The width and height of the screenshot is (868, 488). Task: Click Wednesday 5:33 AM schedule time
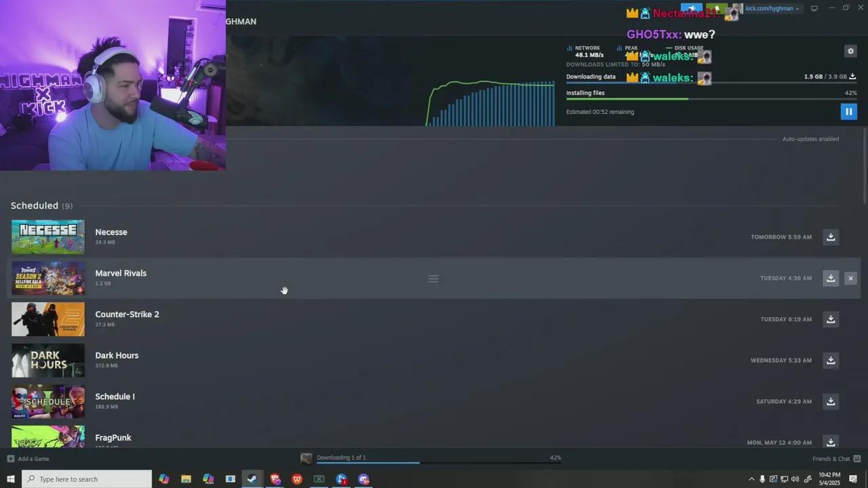pyautogui.click(x=781, y=361)
